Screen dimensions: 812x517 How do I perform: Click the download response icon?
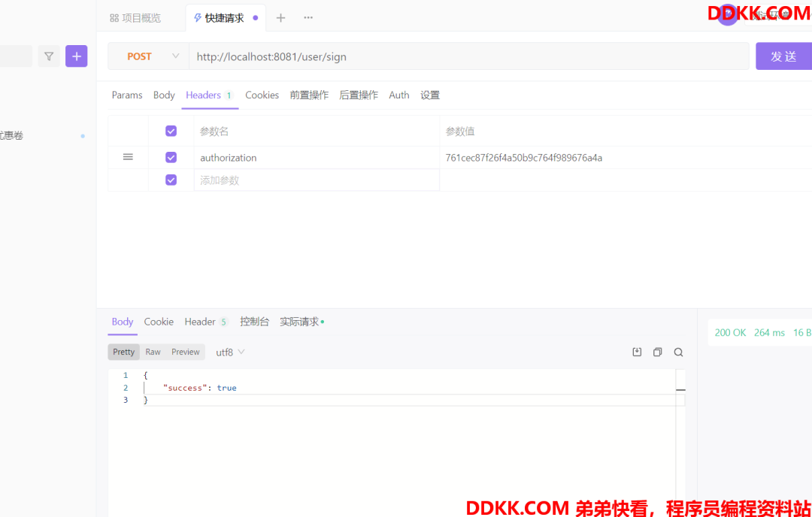(x=637, y=351)
